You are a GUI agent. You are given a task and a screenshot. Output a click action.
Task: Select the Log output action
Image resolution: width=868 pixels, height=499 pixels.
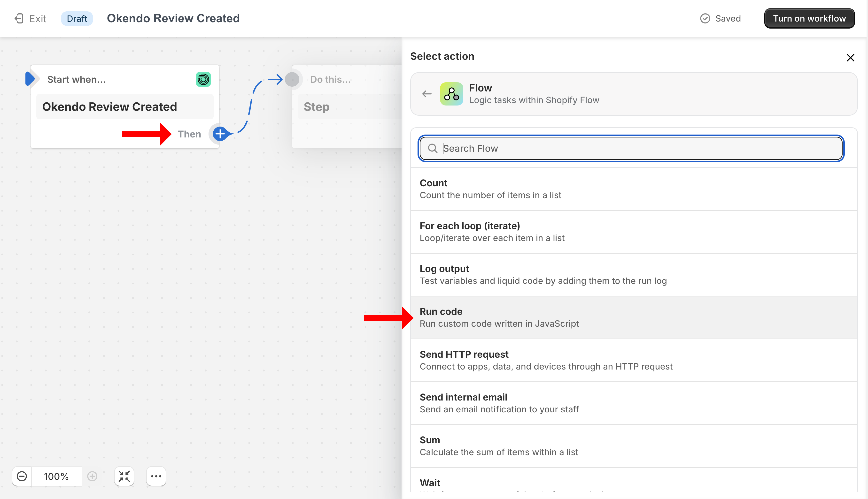pyautogui.click(x=634, y=274)
